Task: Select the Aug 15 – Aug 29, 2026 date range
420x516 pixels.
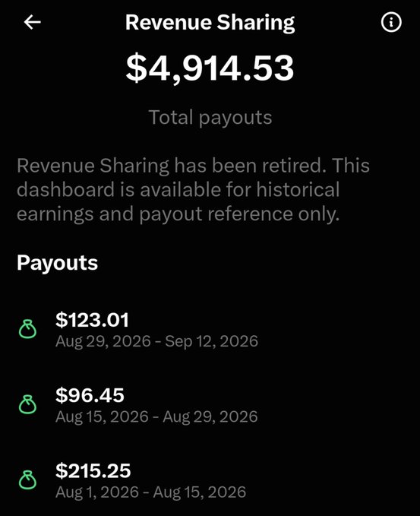Action: pos(156,416)
